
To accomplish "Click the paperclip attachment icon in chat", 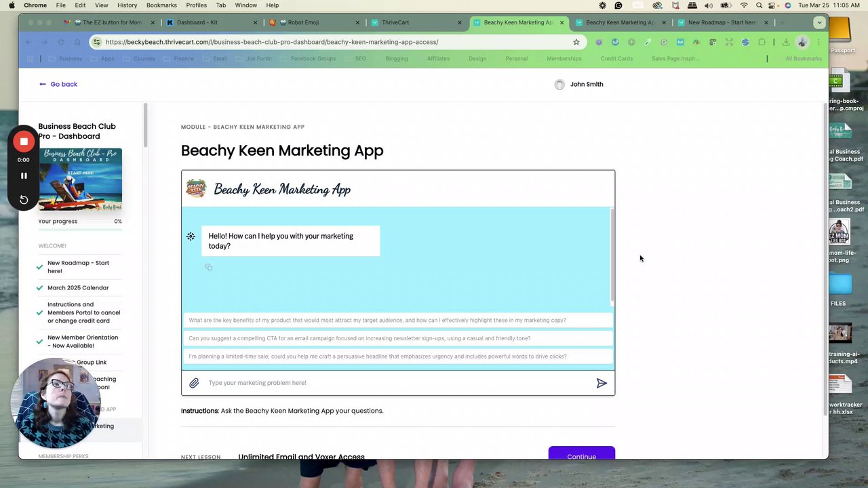I will (x=194, y=383).
